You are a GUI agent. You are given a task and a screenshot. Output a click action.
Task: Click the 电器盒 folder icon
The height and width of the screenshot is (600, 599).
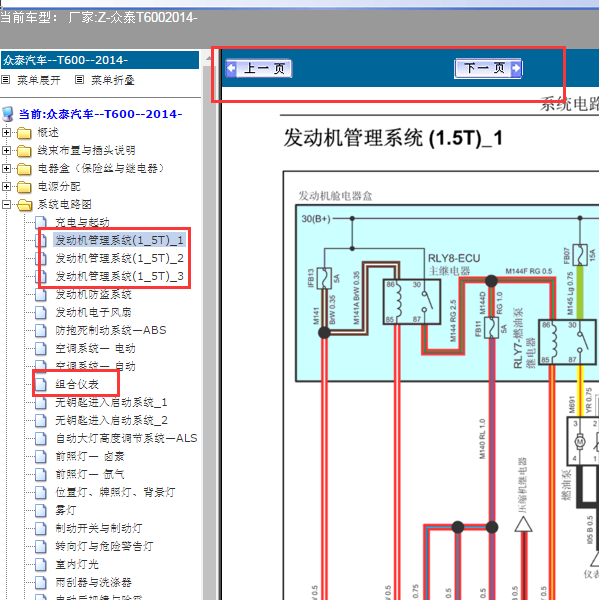pyautogui.click(x=24, y=169)
